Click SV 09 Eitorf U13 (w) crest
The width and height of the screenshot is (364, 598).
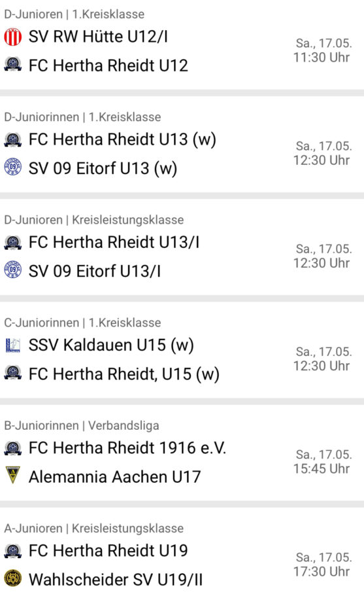coord(12,167)
